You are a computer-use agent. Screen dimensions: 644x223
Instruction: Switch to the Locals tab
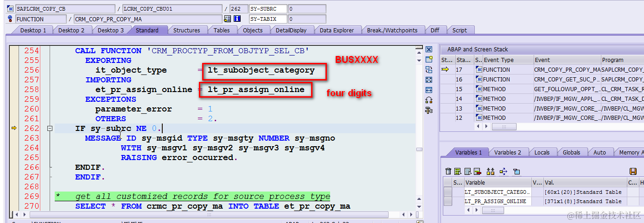(x=542, y=152)
